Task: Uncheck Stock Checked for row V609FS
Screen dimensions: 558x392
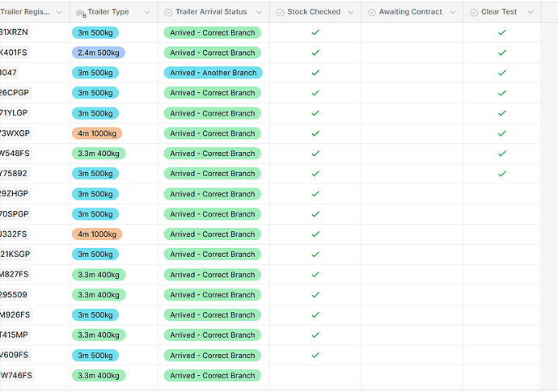Action: (315, 355)
